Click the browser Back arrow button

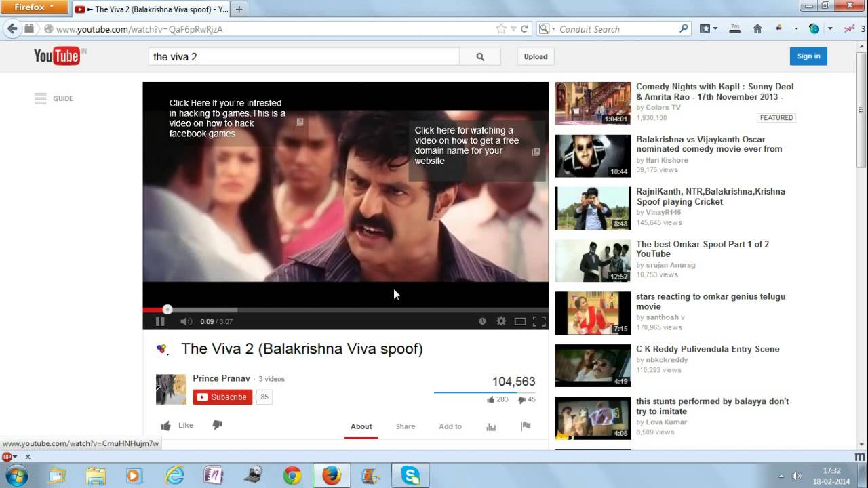point(12,28)
